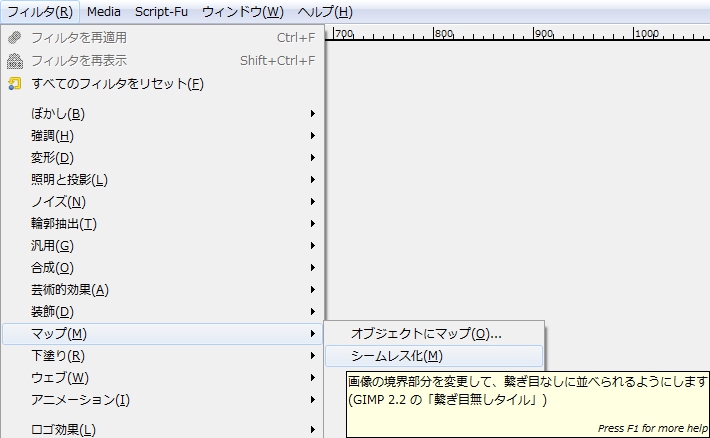Open the マップ(M) submenu
This screenshot has width=710, height=438.
coord(162,334)
